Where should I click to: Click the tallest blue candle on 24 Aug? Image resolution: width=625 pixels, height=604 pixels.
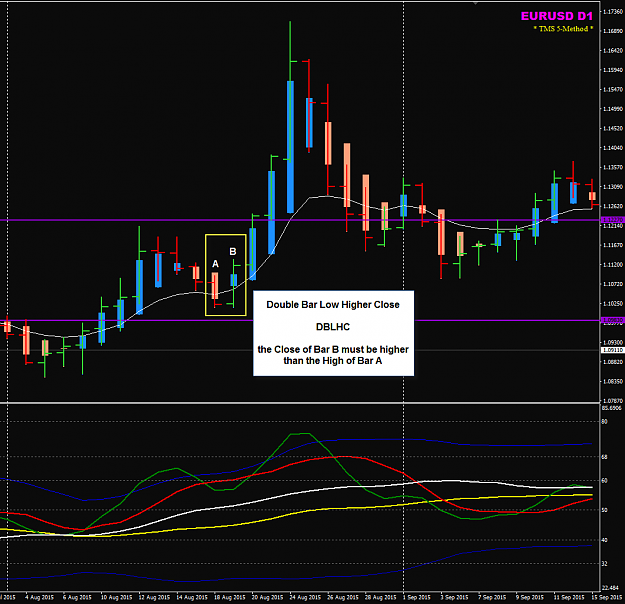point(290,147)
